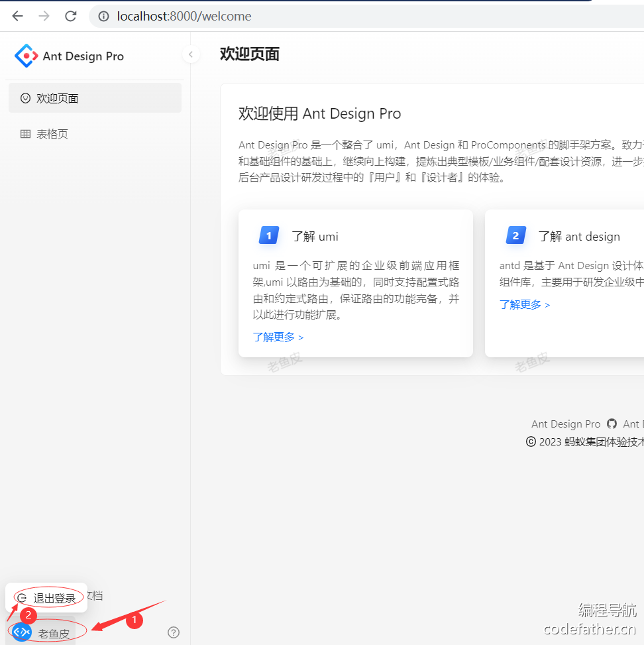Click the 欢迎页面 page title heading
This screenshot has width=644, height=645.
[x=250, y=54]
